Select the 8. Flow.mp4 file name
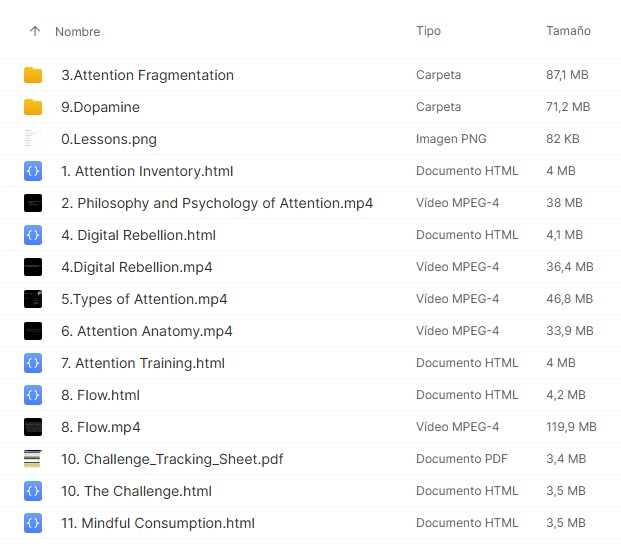 tap(101, 427)
